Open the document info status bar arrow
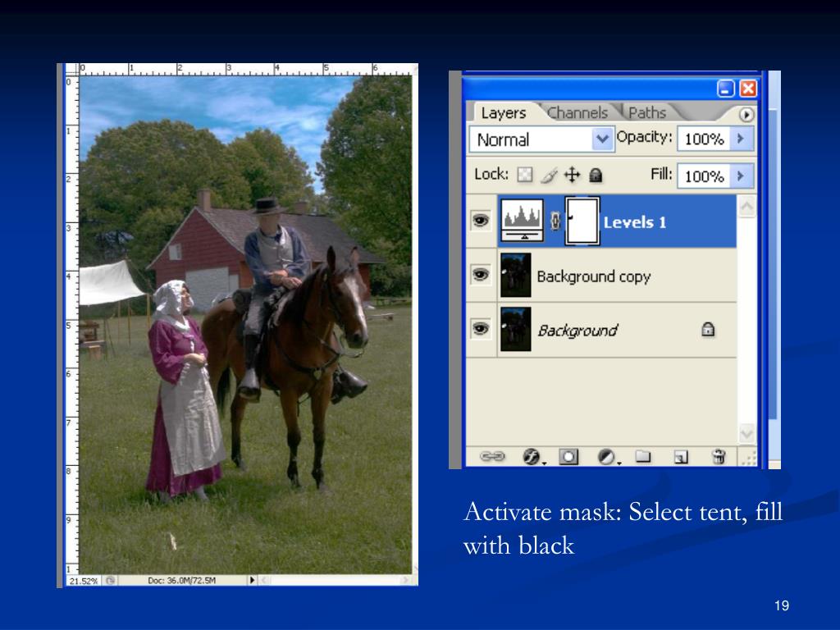The height and width of the screenshot is (630, 840). coord(252,580)
